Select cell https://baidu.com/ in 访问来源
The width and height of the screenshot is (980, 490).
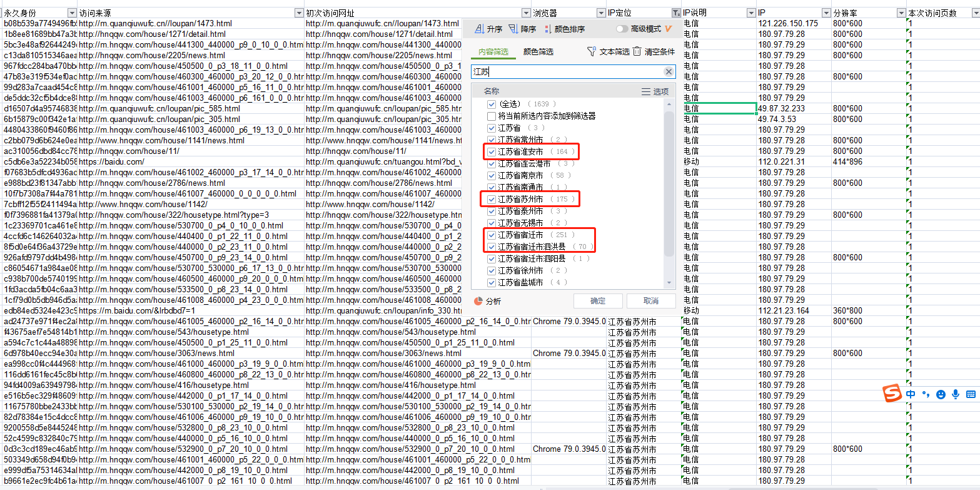point(191,161)
